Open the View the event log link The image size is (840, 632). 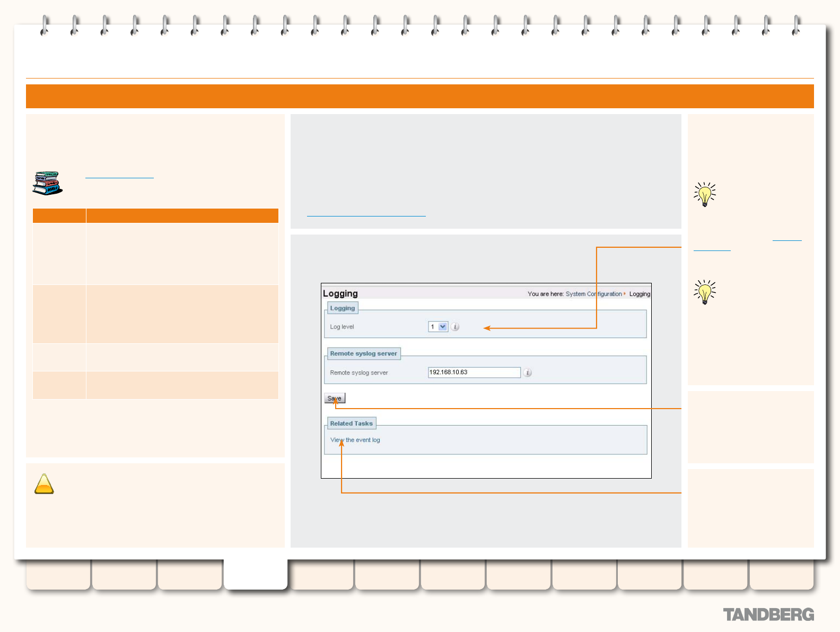(355, 440)
